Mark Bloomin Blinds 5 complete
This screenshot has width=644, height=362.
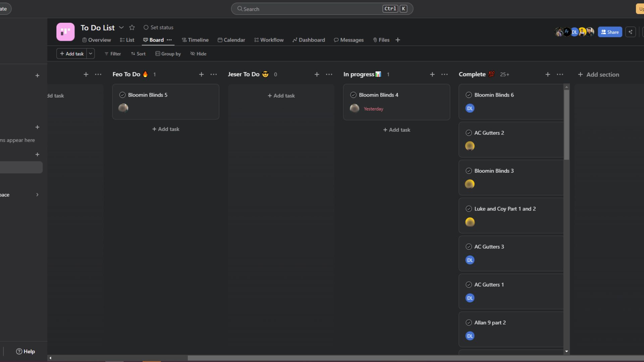click(x=122, y=95)
